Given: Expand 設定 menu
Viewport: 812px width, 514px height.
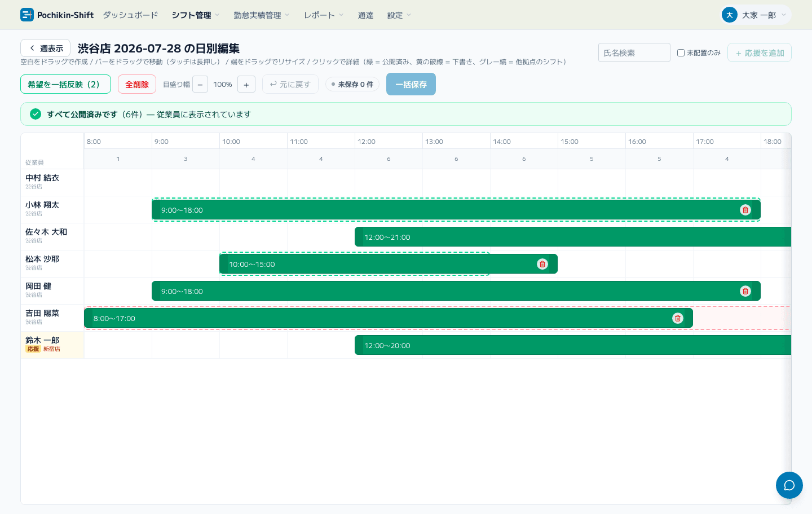Looking at the screenshot, I should tap(399, 15).
